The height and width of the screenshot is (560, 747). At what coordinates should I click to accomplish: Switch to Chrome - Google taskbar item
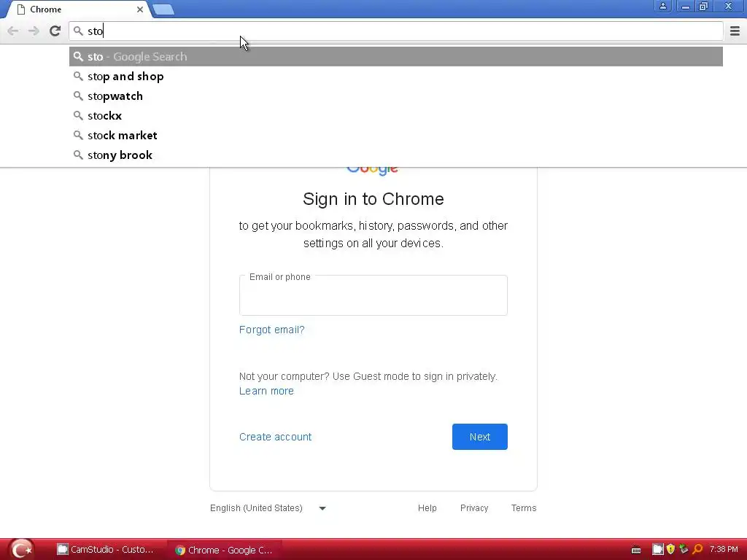click(224, 550)
